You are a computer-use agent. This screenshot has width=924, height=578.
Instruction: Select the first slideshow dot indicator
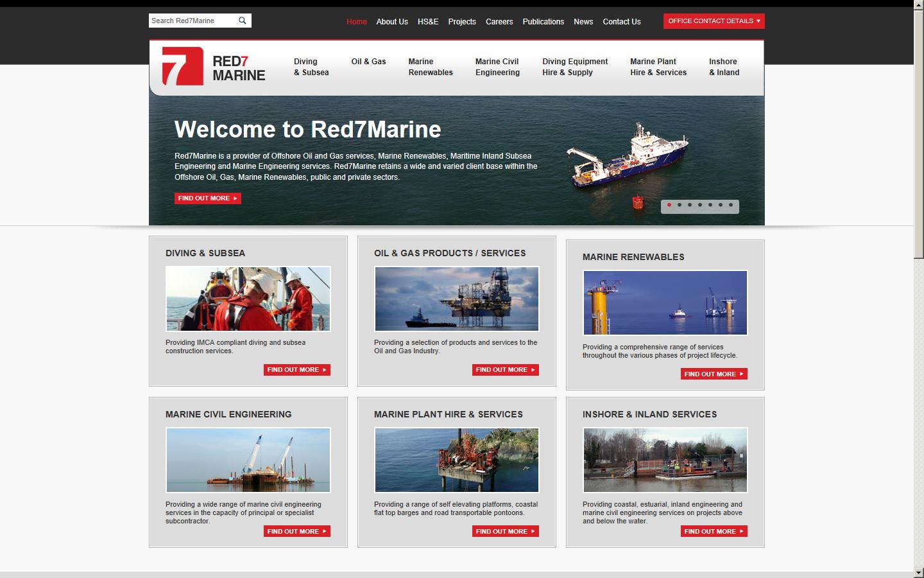[669, 206]
